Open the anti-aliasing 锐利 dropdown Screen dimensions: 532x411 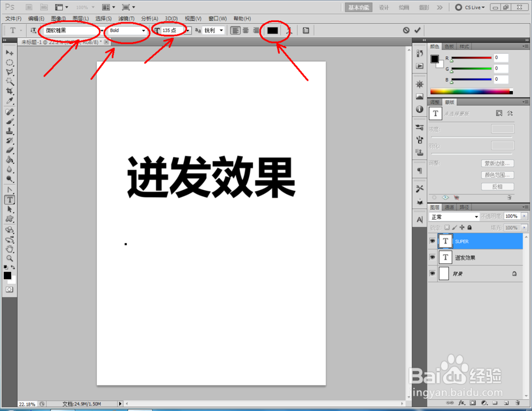(221, 30)
